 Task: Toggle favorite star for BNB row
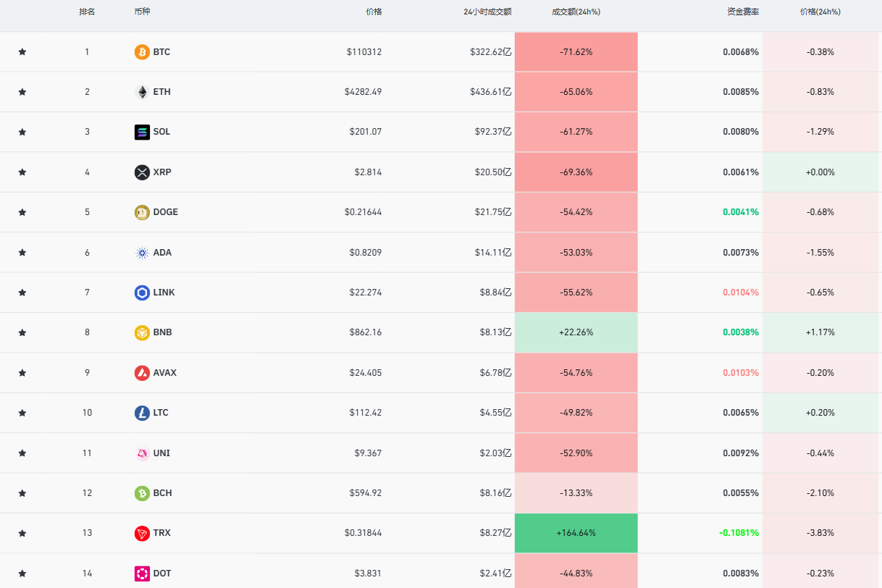[x=22, y=333]
